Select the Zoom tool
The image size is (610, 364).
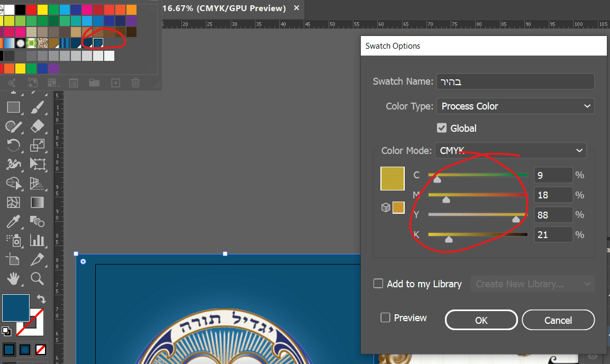click(x=38, y=278)
